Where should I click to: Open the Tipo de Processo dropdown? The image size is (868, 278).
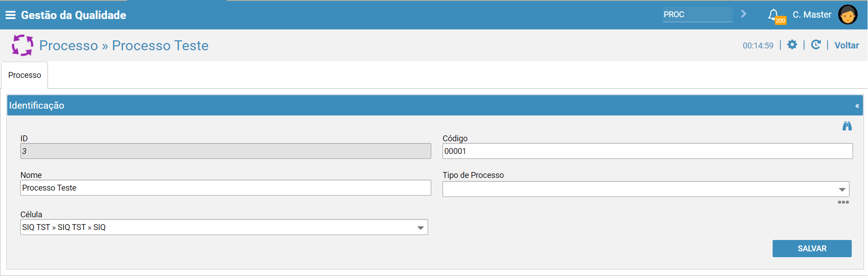tap(646, 189)
